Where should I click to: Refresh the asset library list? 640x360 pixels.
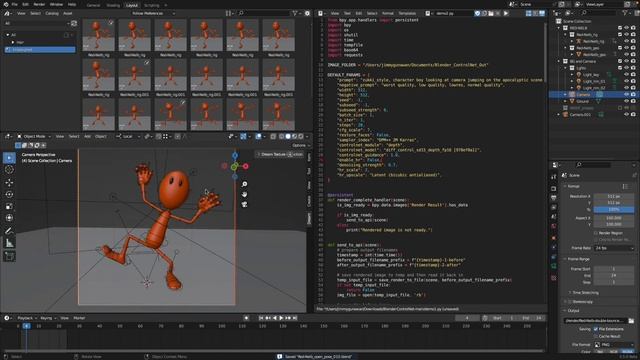[x=74, y=23]
